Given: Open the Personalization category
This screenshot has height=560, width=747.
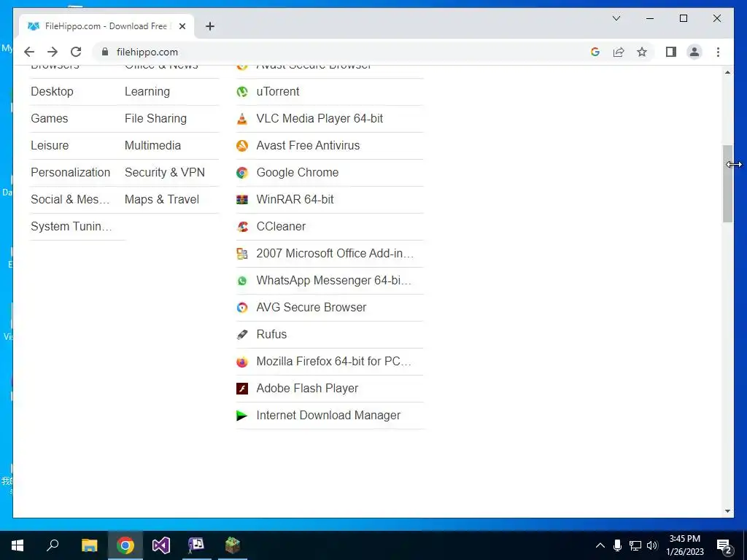Looking at the screenshot, I should (x=71, y=172).
